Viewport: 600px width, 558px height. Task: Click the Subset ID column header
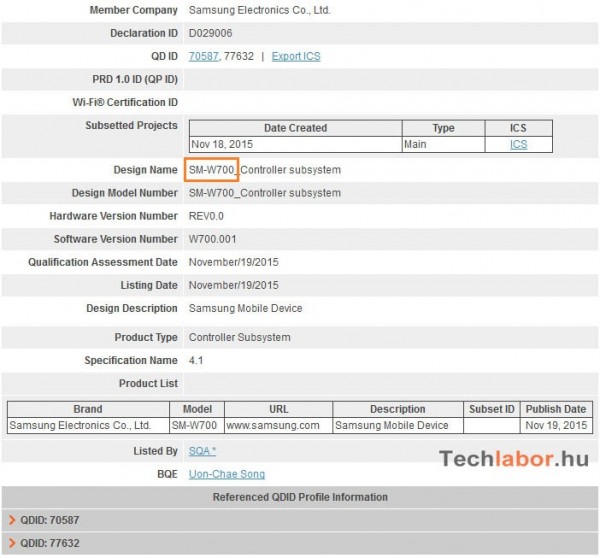[x=492, y=409]
